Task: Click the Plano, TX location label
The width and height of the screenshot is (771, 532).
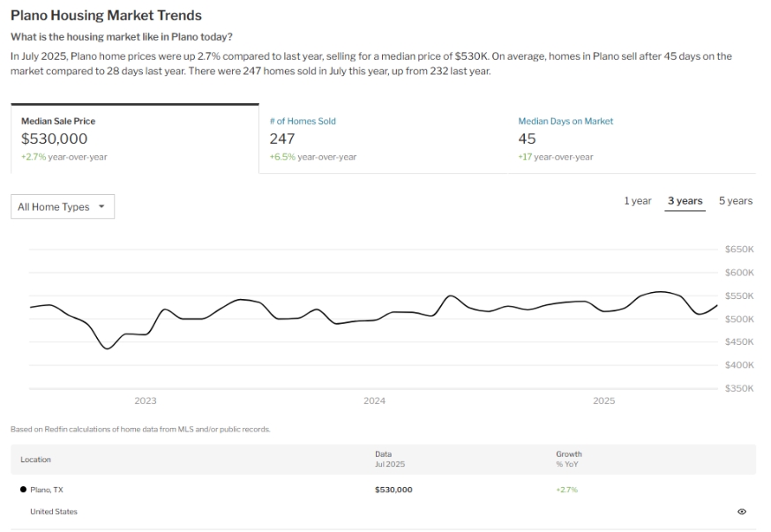Action: click(x=46, y=490)
